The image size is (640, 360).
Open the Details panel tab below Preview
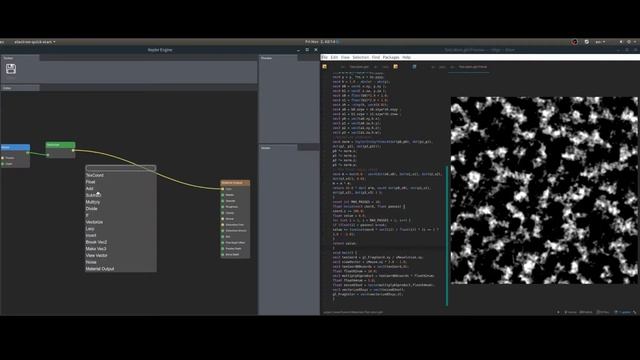pyautogui.click(x=278, y=148)
